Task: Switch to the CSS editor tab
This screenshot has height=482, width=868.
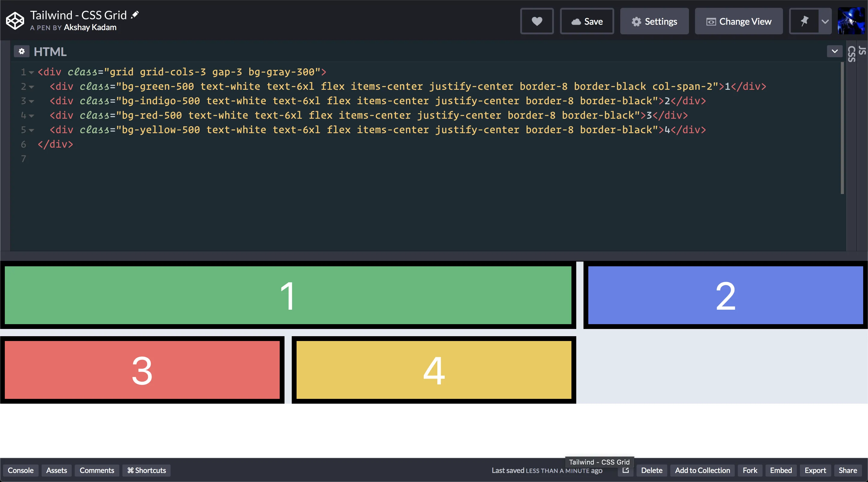Action: [x=851, y=54]
